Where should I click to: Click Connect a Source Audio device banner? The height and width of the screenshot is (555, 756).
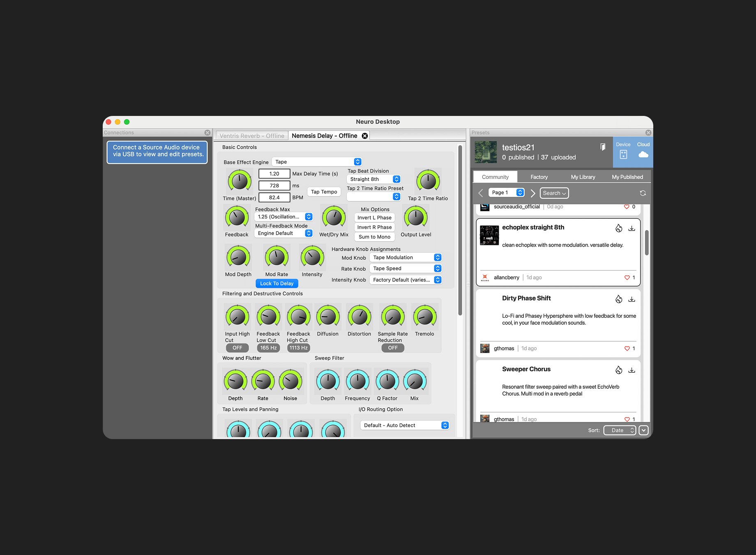(157, 152)
